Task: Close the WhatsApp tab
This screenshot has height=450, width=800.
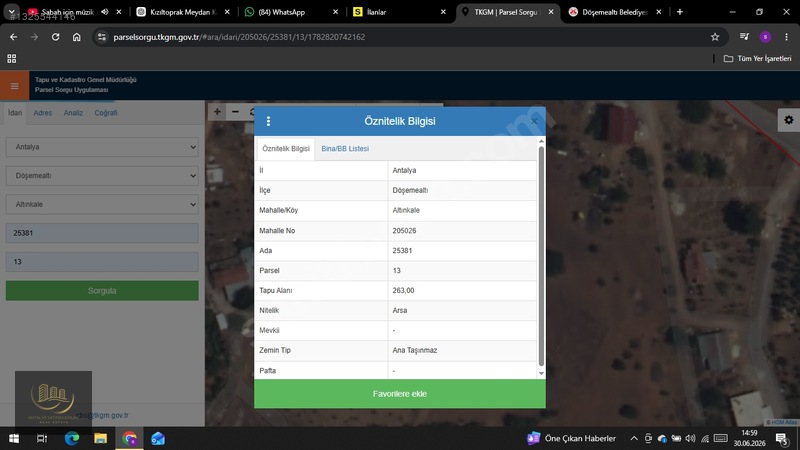Action: click(335, 12)
